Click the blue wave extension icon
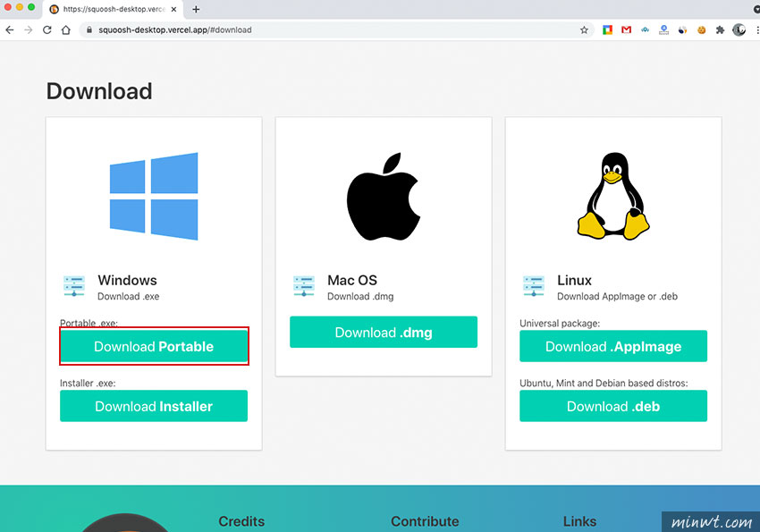The width and height of the screenshot is (760, 532). pyautogui.click(x=646, y=30)
